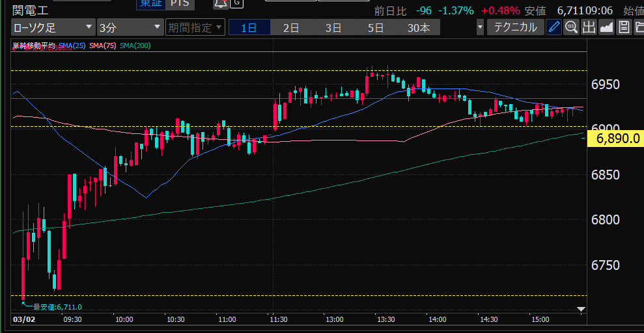Click the volume display (出) icon
Screen dimensions: 644x333
pyautogui.click(x=589, y=27)
